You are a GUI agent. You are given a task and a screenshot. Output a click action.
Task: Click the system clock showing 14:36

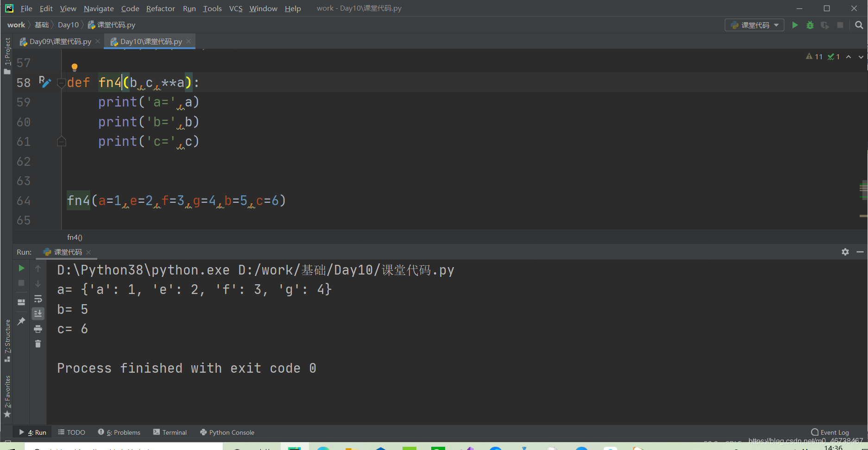coord(833,447)
